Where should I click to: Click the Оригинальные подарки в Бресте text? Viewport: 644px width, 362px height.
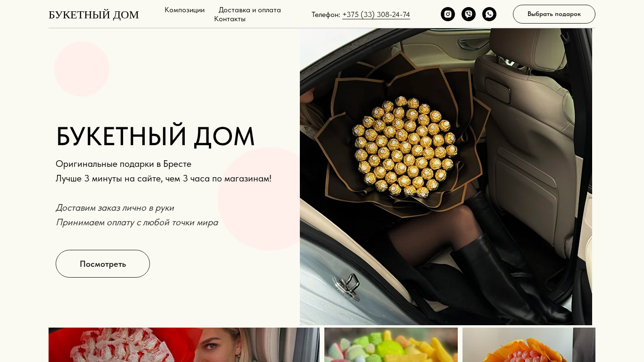click(x=124, y=164)
